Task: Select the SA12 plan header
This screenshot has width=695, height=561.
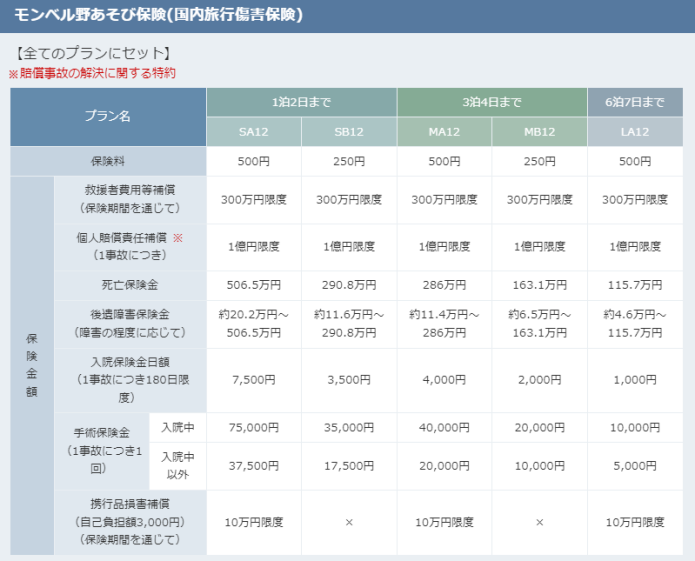Action: 254,132
